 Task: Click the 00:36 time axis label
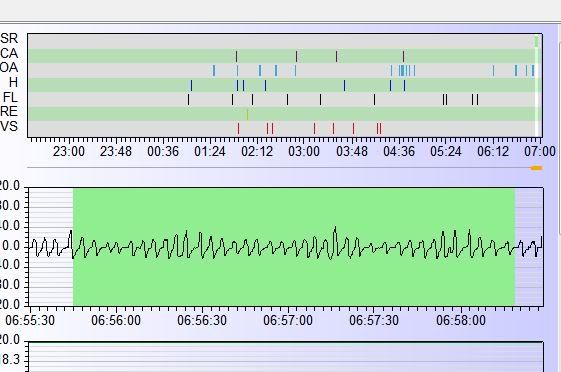click(163, 151)
